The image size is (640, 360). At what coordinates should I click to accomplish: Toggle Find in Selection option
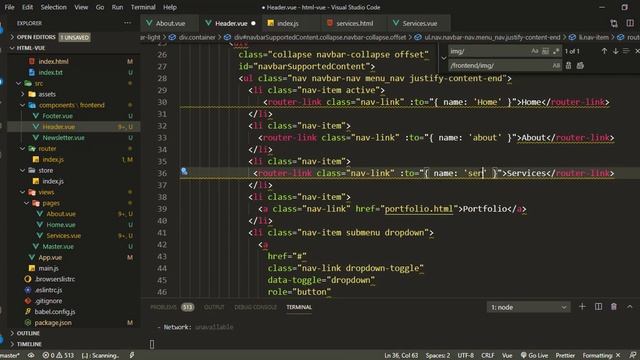click(626, 51)
